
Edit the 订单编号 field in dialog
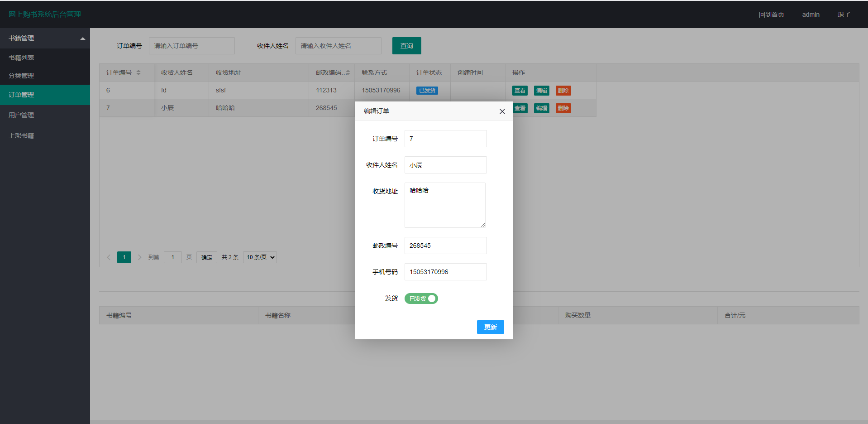pyautogui.click(x=445, y=139)
